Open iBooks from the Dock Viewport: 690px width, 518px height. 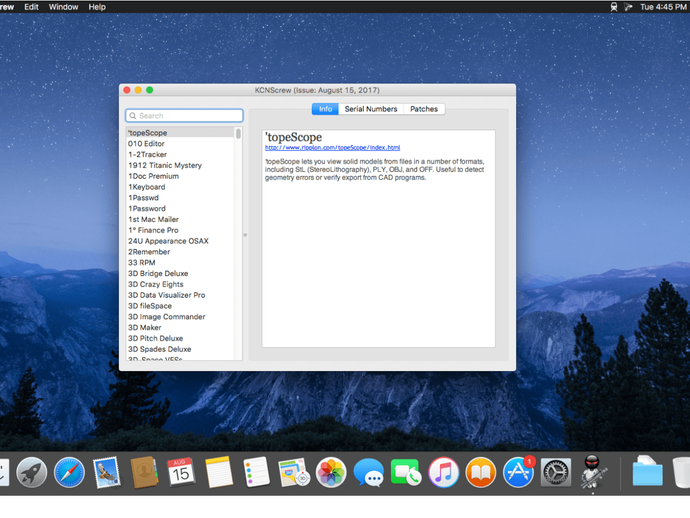click(481, 473)
